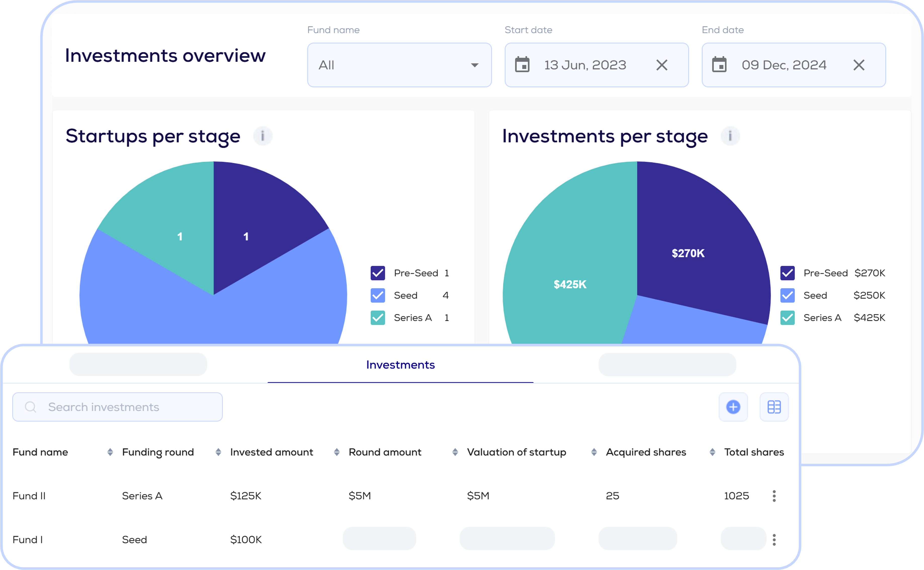Show info for Investments per stage
924x570 pixels.
pos(730,136)
